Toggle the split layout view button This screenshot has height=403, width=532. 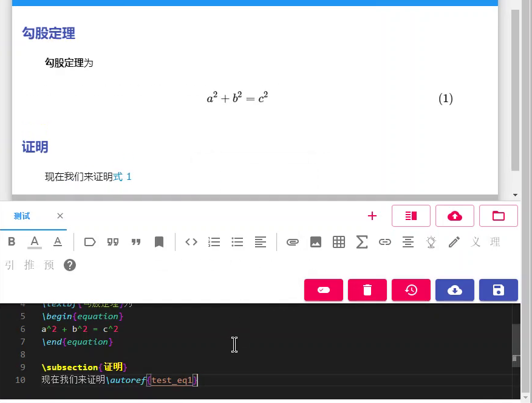(411, 216)
